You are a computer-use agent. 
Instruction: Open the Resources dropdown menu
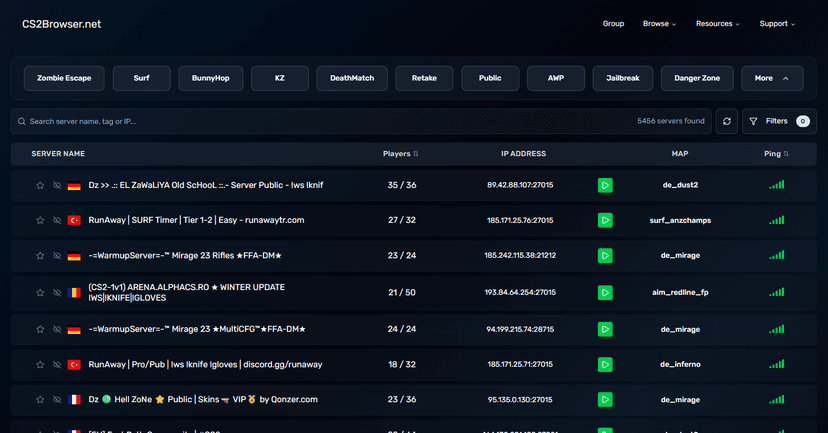[718, 24]
